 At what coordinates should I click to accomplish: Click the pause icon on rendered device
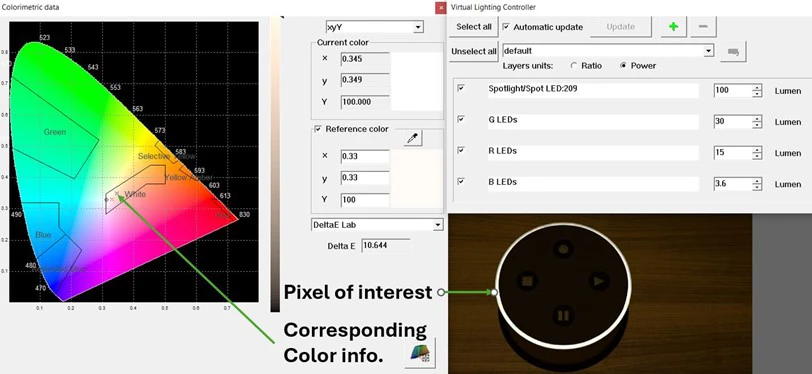(563, 315)
